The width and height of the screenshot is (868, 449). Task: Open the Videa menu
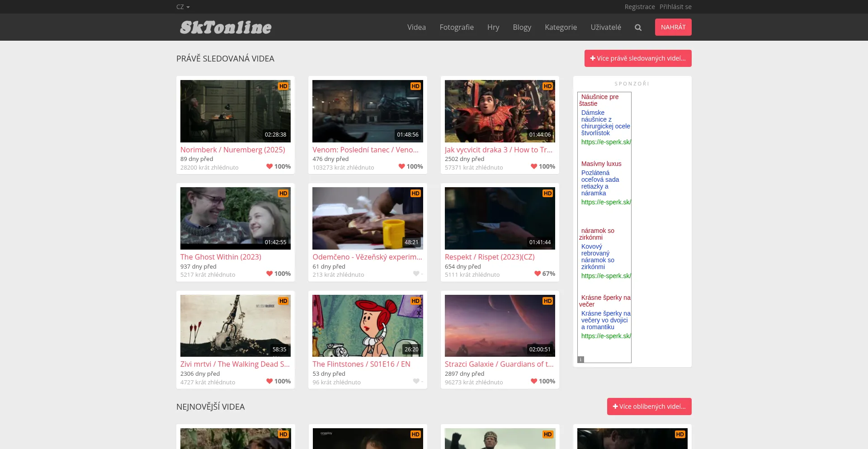tap(416, 27)
